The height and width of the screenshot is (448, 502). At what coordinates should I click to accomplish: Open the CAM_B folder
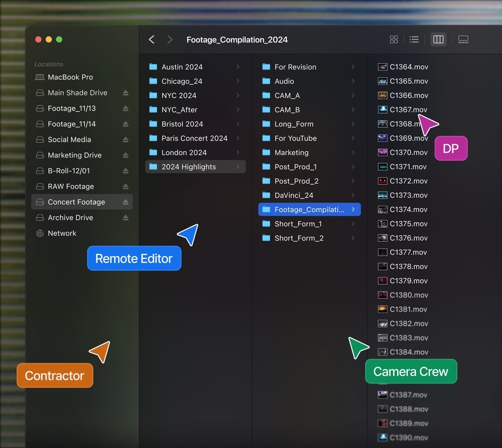click(309, 110)
